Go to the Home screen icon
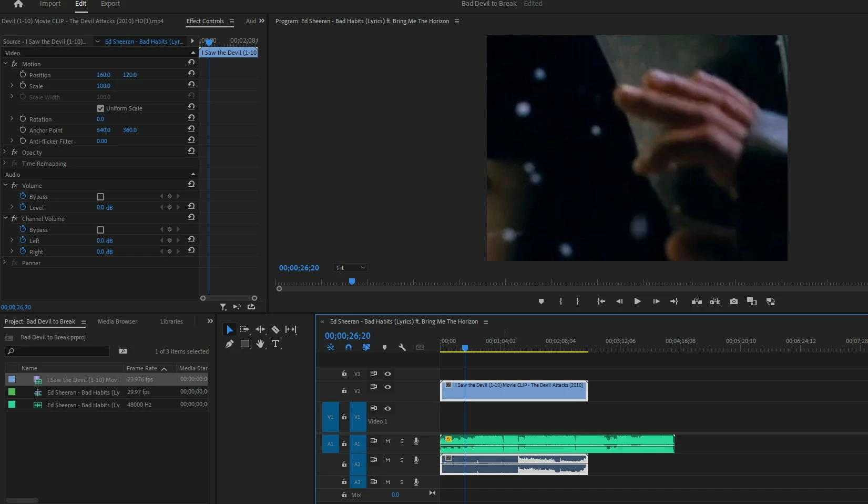Screen dimensions: 868x504 click(18, 4)
